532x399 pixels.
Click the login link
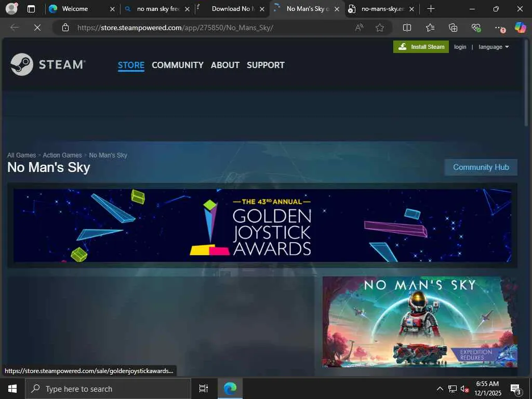point(460,47)
